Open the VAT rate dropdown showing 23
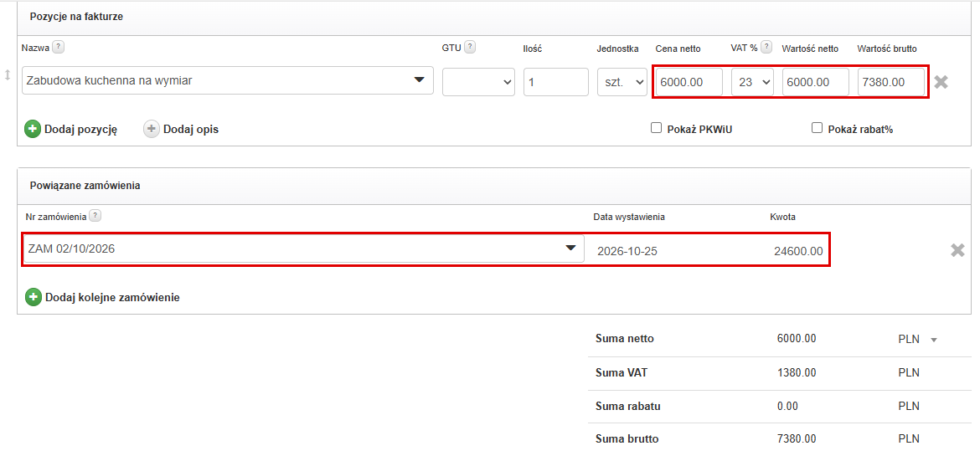Viewport: 980px width, 456px height. 752,82
